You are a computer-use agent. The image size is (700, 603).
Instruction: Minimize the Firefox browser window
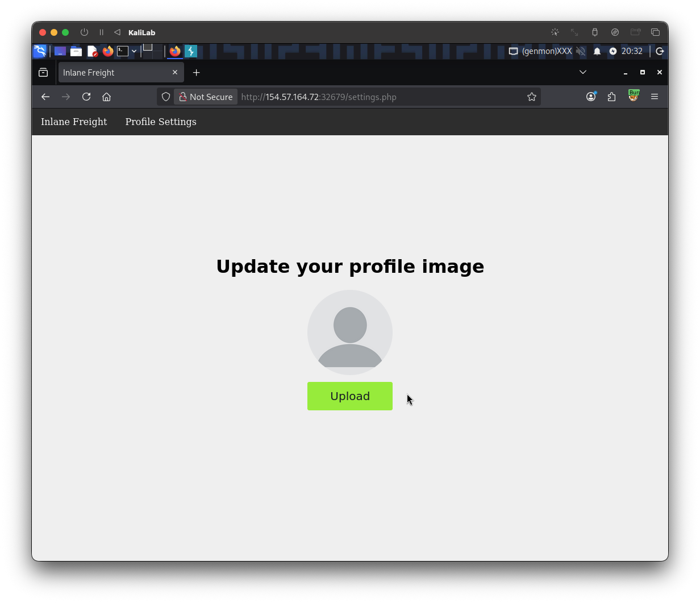(626, 72)
